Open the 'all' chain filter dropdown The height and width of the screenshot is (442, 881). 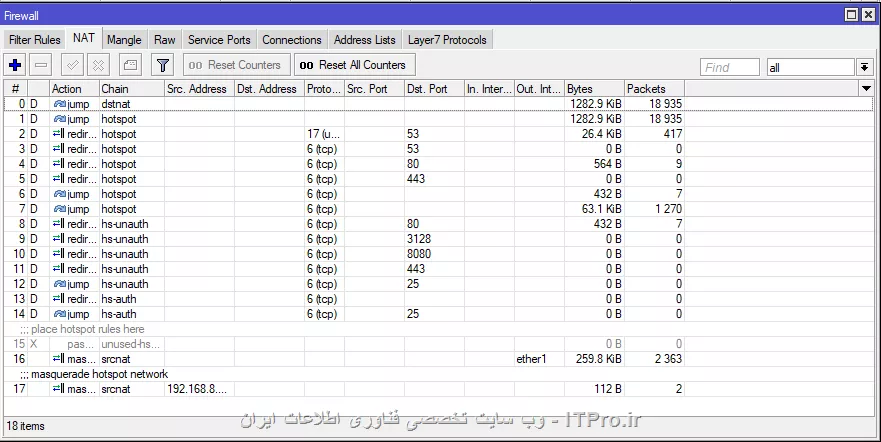point(864,67)
